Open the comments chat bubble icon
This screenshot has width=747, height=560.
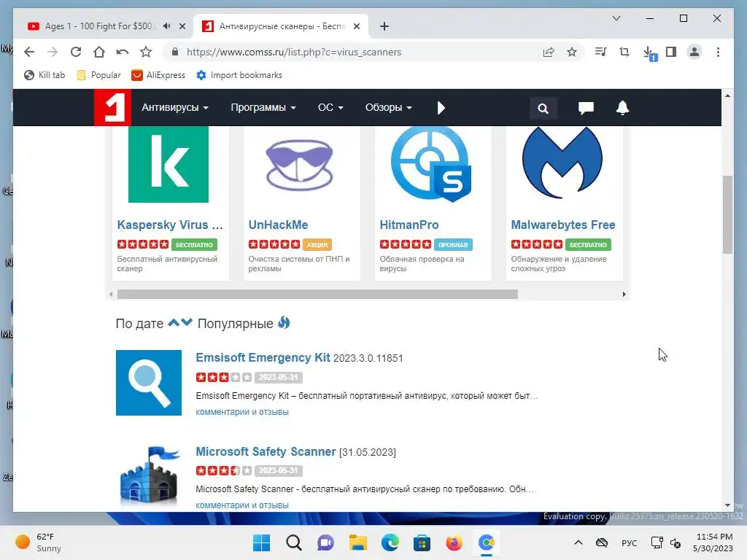(586, 108)
